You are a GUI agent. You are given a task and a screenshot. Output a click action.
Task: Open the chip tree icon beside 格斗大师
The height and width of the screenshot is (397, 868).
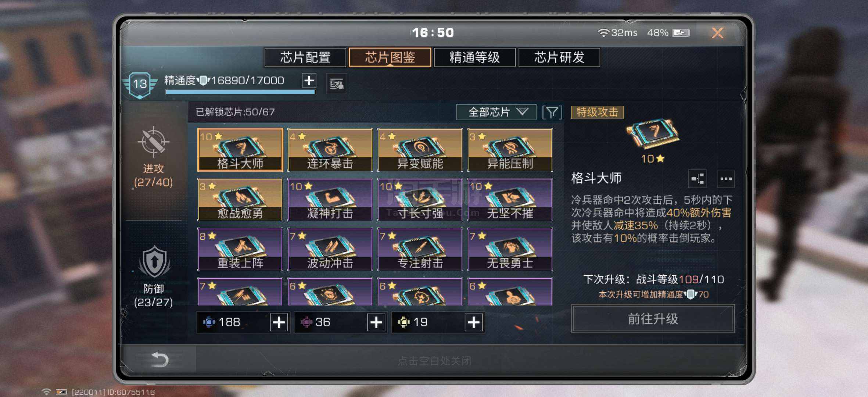click(x=697, y=179)
